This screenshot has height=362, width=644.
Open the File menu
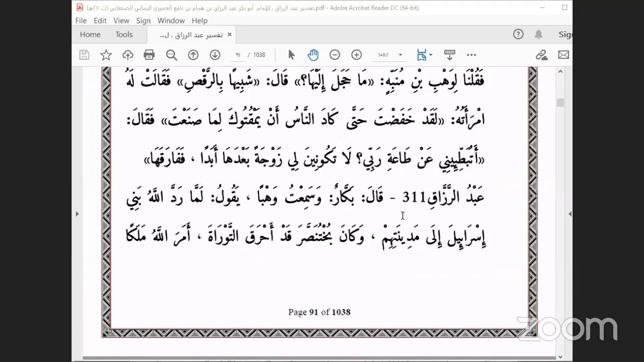coord(81,21)
